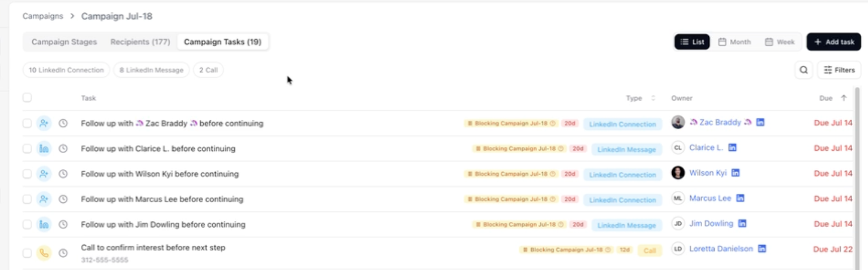Filter by 2 Call chip

click(208, 70)
